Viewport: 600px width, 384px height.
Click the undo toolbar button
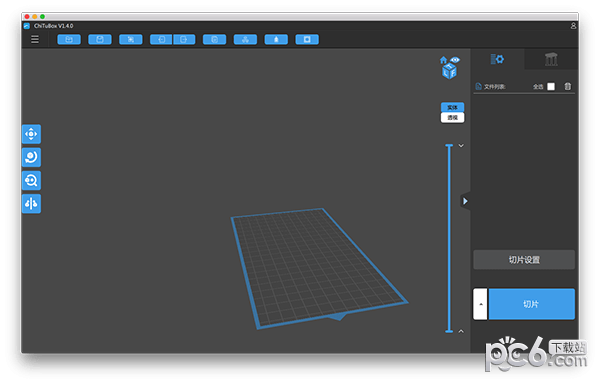(x=161, y=39)
